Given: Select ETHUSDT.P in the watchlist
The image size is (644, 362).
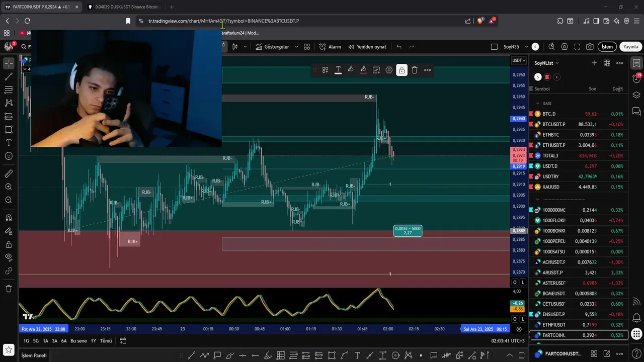Looking at the screenshot, I should [579, 145].
